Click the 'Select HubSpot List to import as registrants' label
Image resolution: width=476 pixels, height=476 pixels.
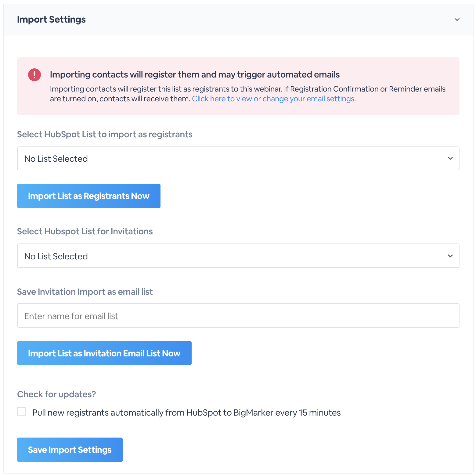[105, 135]
